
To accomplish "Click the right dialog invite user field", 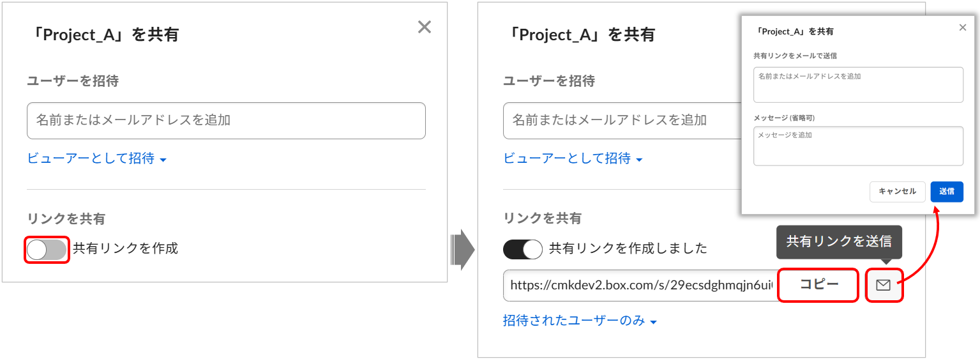I will [x=619, y=120].
